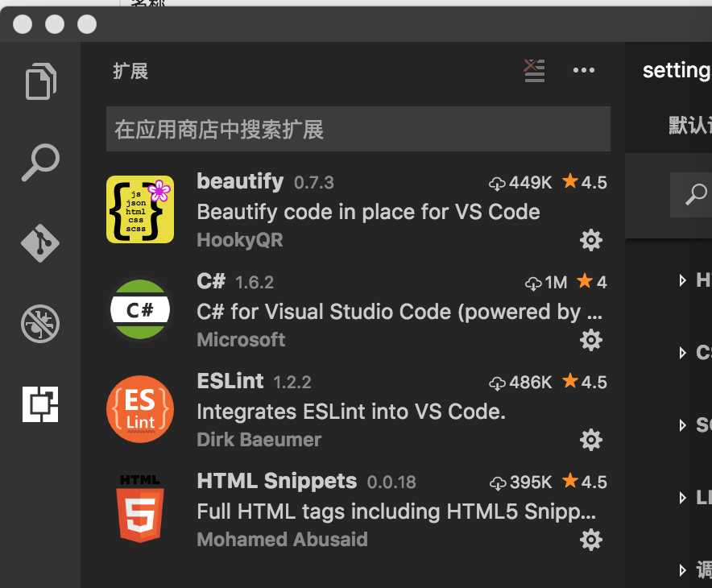Click the 默认 settings header text
The image size is (712, 588).
coord(689,126)
